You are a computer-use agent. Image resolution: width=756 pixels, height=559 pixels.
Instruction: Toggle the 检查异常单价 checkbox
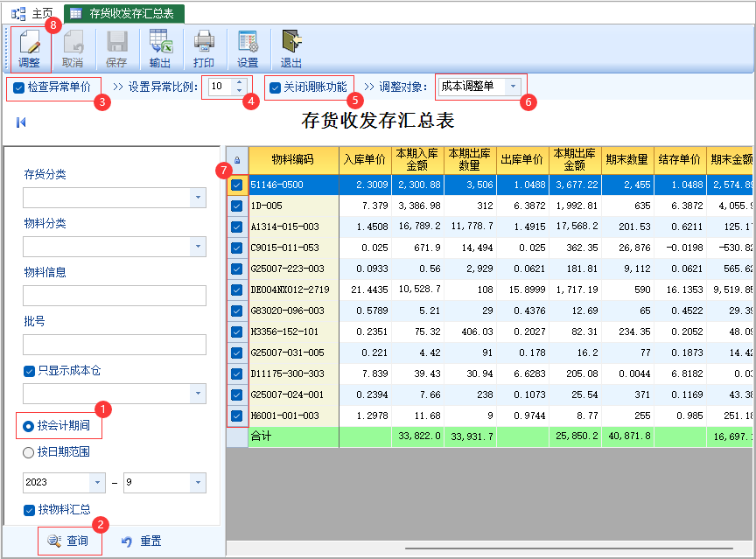[18, 87]
